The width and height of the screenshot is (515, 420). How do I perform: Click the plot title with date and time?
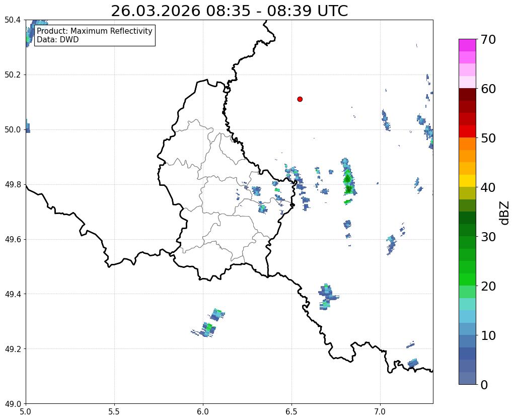click(x=229, y=11)
